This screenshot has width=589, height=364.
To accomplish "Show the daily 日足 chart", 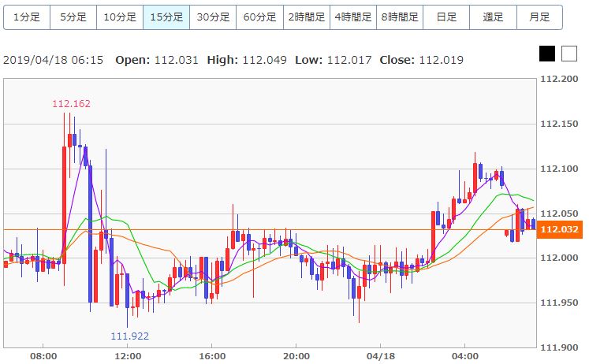I will pos(446,17).
